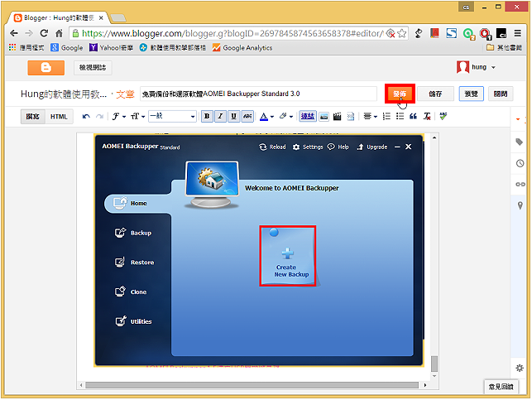Viewport: 532px width, 400px height.
Task: Toggle italic formatting
Action: click(x=220, y=117)
